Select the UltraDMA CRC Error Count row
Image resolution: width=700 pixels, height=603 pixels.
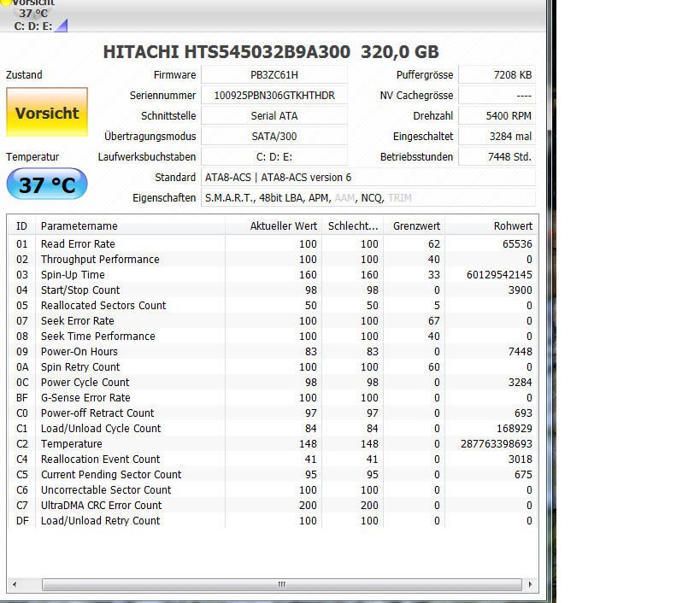click(273, 506)
